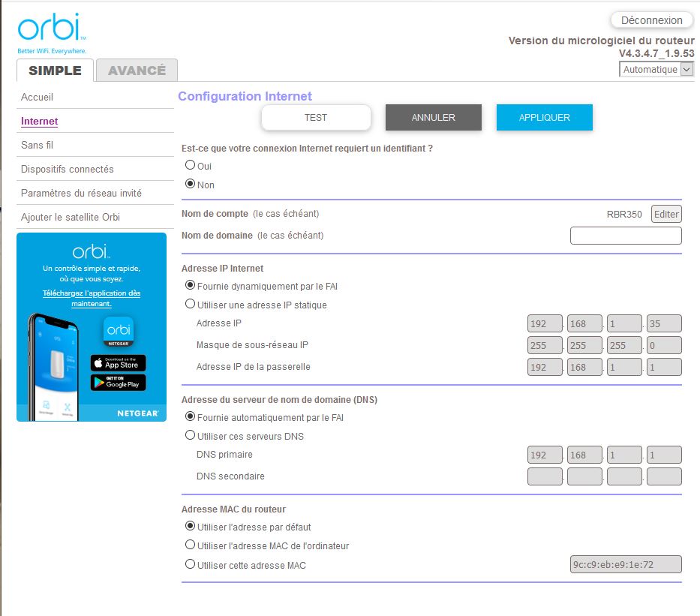Click the Orbi Netgear app icon
Image resolution: width=700 pixels, height=616 pixels.
click(x=119, y=332)
